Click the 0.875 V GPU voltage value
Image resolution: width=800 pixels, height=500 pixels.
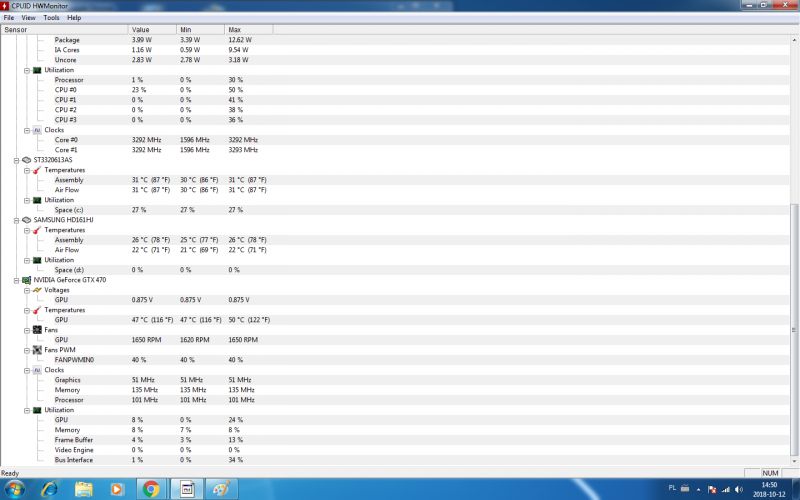[142, 300]
